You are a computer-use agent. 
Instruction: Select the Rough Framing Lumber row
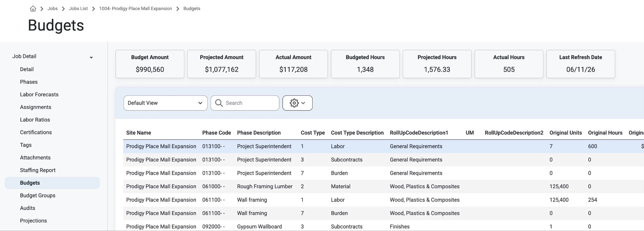pos(384,186)
